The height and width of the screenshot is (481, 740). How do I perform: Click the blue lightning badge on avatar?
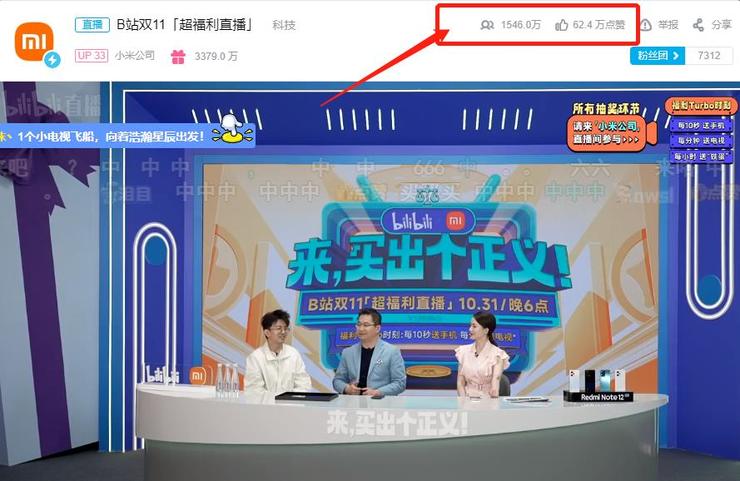tap(52, 60)
